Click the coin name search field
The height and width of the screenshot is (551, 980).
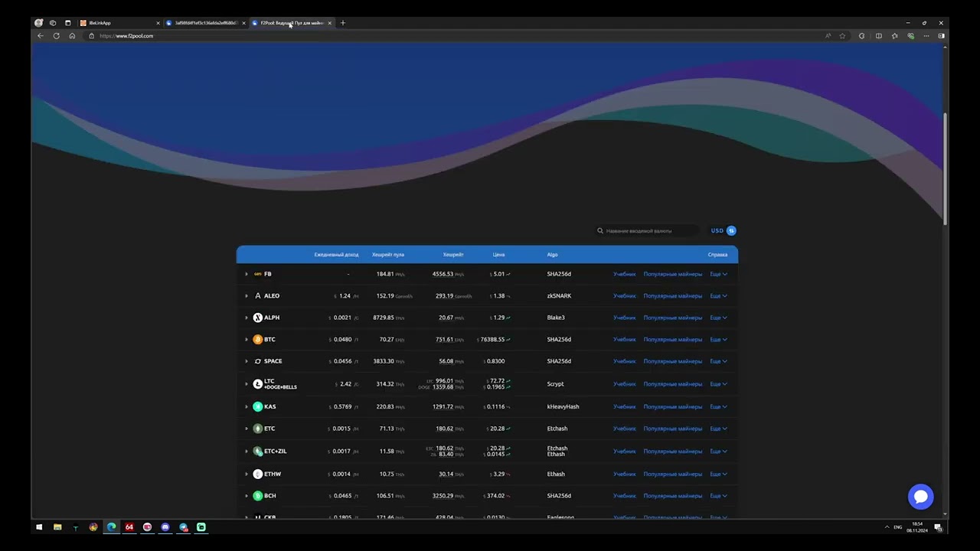pyautogui.click(x=647, y=230)
